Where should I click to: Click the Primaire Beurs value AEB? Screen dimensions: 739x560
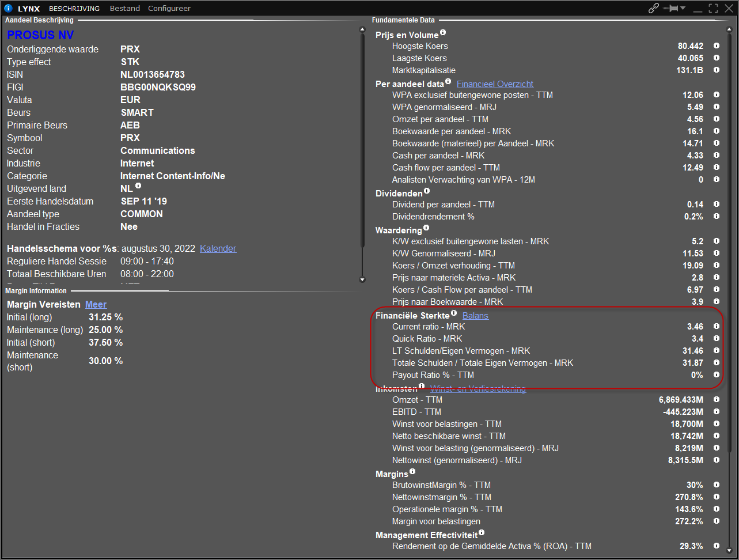click(x=130, y=125)
